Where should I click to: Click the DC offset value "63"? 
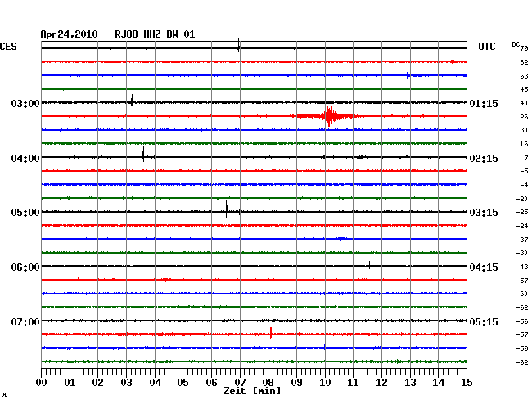click(x=524, y=76)
